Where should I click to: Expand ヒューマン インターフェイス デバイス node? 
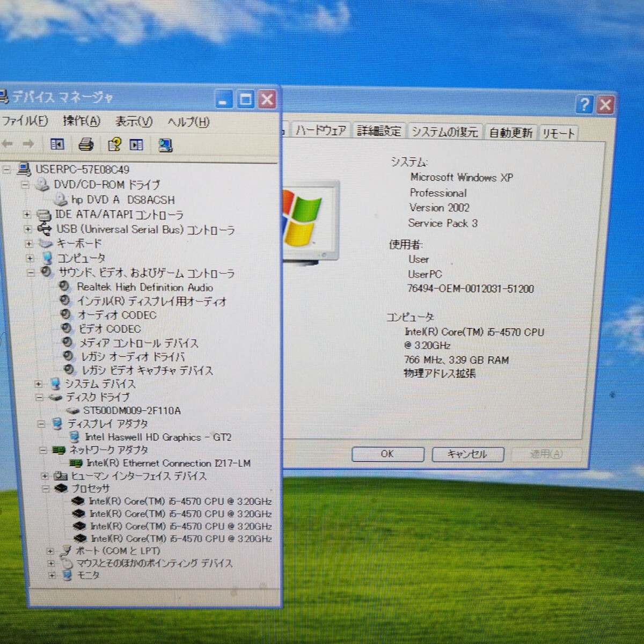pyautogui.click(x=45, y=476)
